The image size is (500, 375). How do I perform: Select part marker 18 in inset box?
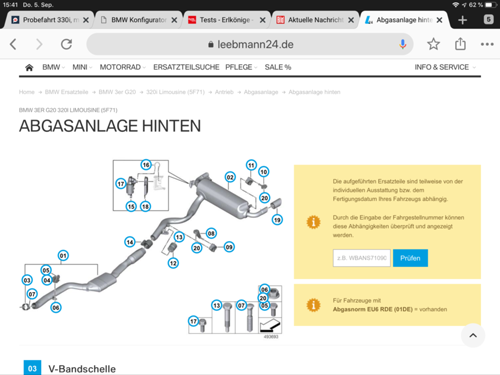[145, 206]
